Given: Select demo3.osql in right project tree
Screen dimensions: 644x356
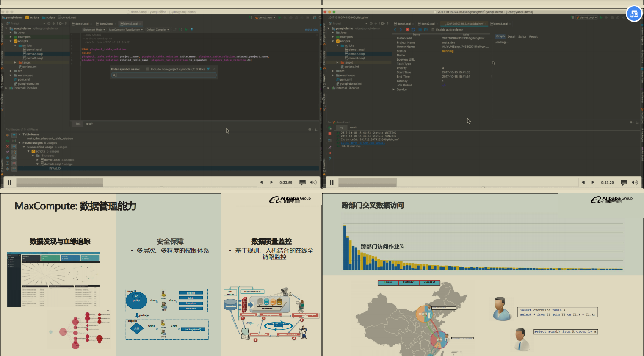Looking at the screenshot, I should [x=355, y=58].
